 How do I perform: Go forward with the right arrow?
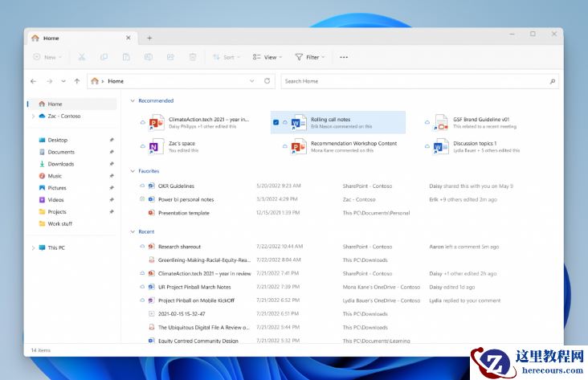click(50, 81)
